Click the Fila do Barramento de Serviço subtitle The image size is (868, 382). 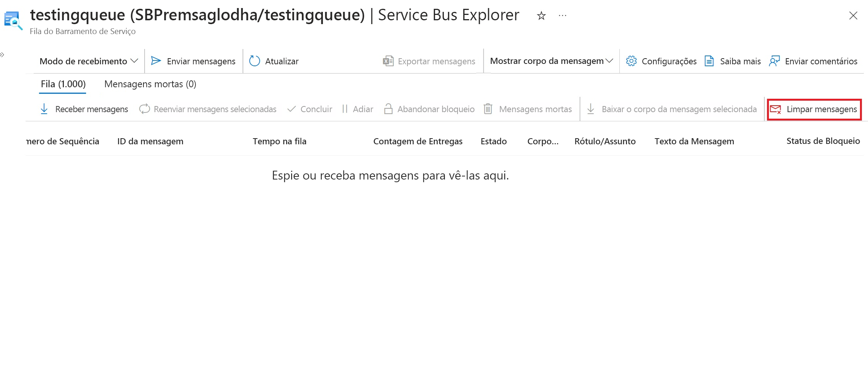pyautogui.click(x=83, y=31)
